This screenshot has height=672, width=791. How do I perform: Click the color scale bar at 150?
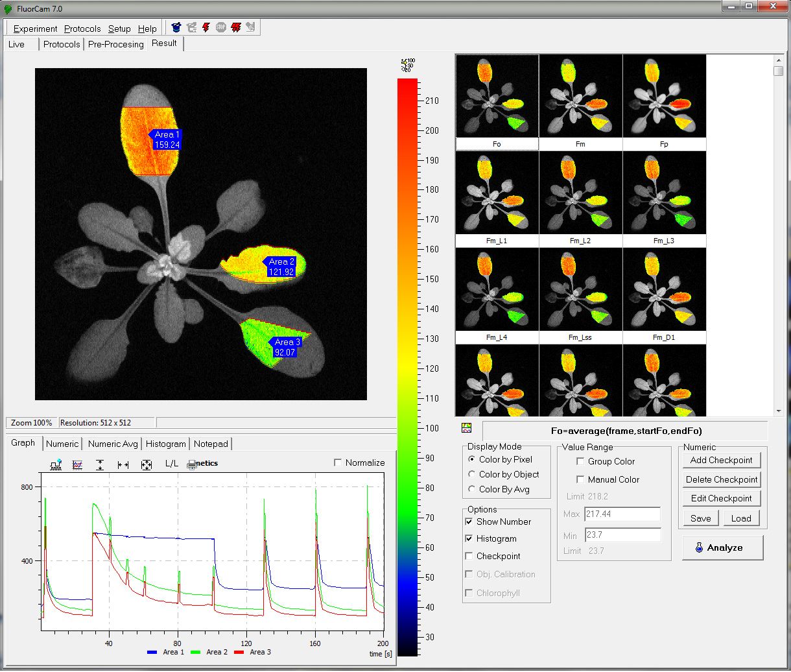click(407, 279)
